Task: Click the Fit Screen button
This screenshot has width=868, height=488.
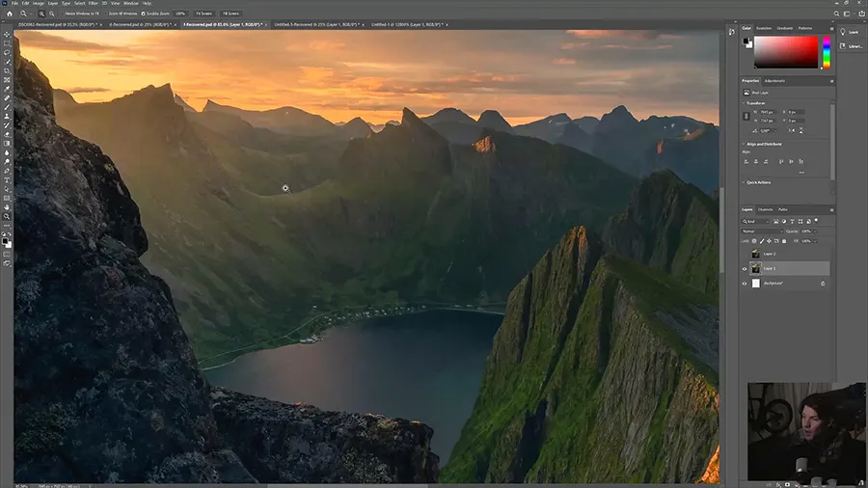Action: click(203, 14)
